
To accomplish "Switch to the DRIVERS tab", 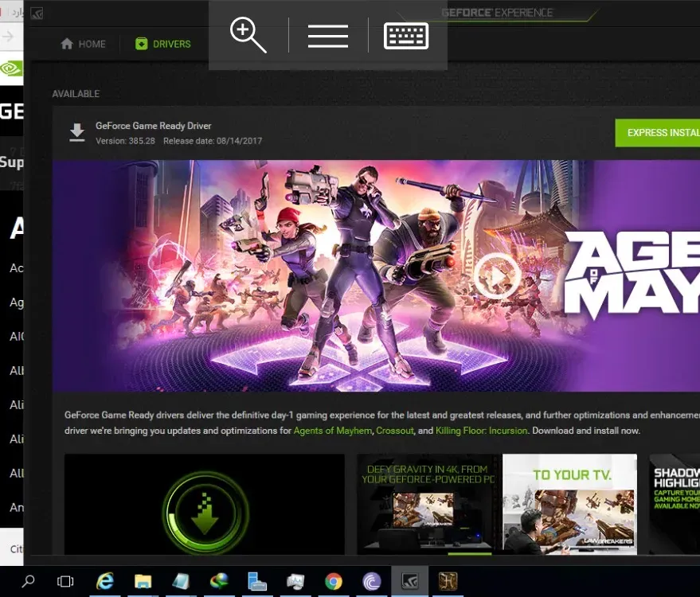I will (163, 44).
